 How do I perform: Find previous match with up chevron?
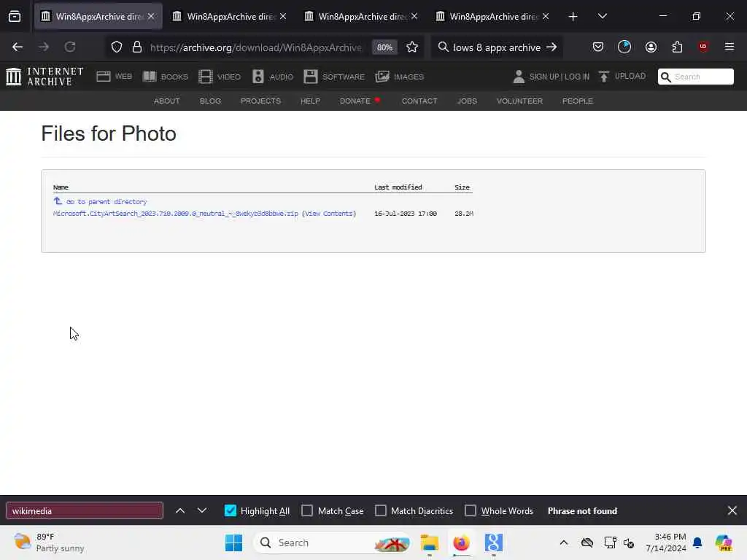click(180, 510)
